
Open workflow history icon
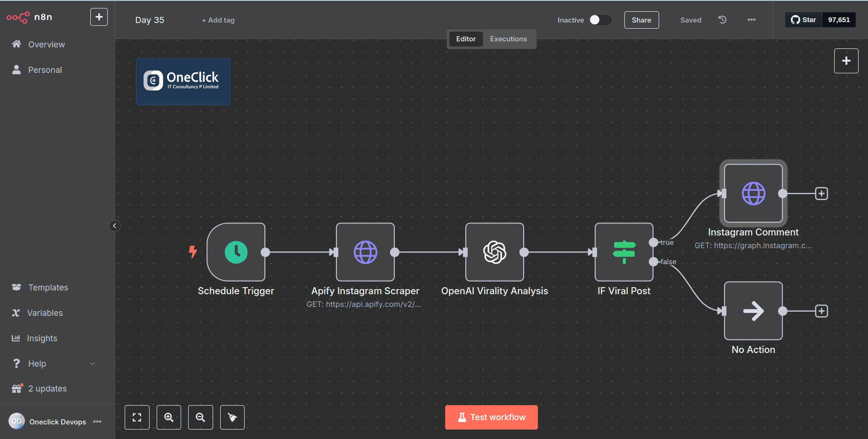pos(723,20)
